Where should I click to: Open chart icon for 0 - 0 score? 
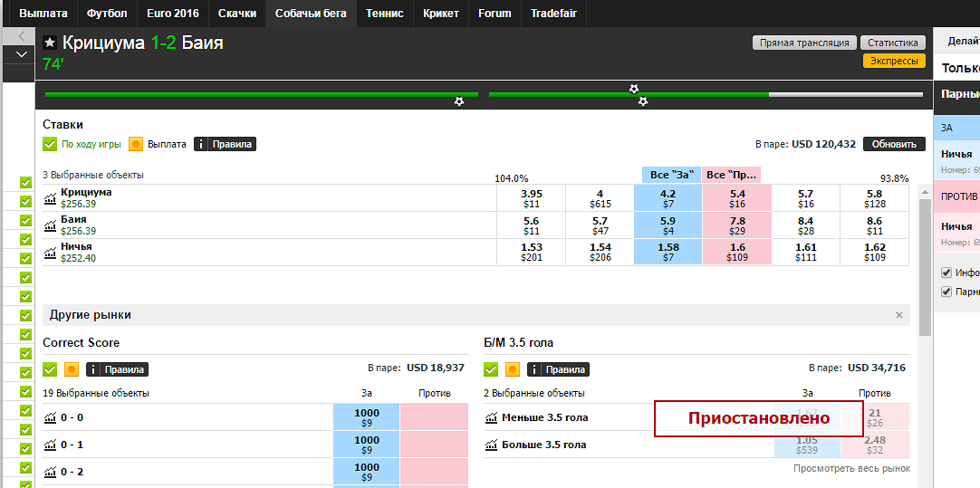50,417
